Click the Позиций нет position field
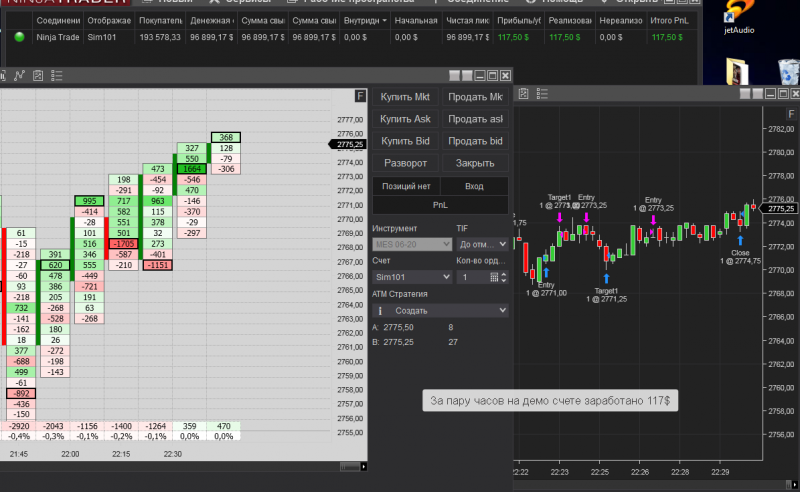This screenshot has width=800, height=492. 406,186
